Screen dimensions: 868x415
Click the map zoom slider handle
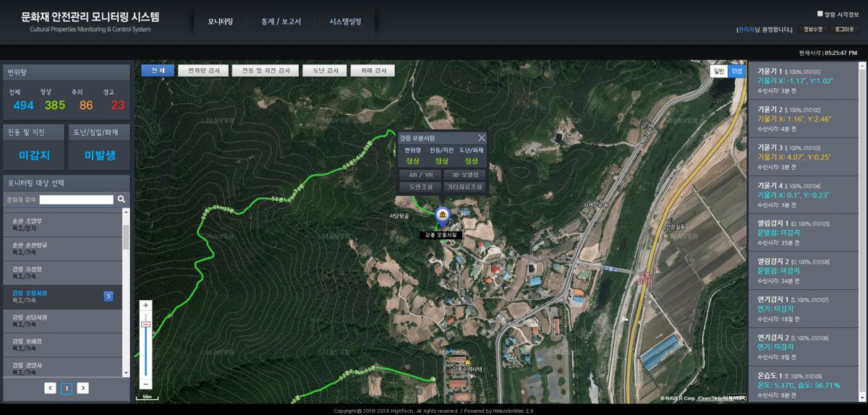[x=145, y=325]
